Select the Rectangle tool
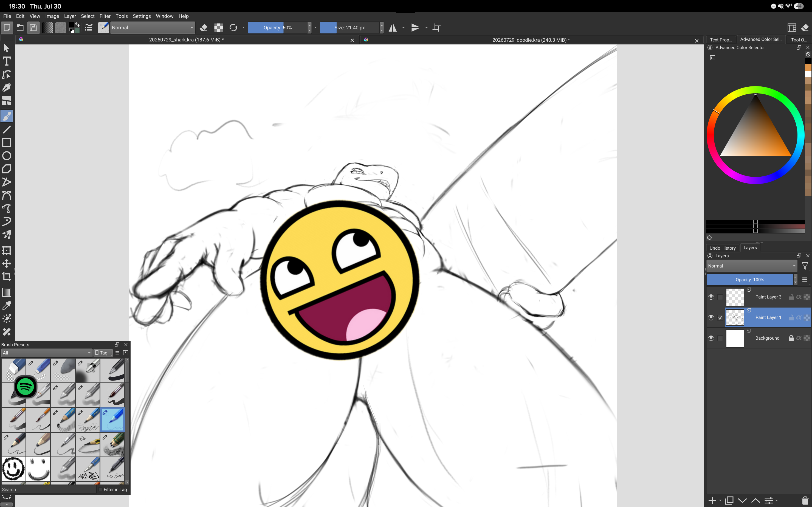This screenshot has height=507, width=812. [7, 142]
